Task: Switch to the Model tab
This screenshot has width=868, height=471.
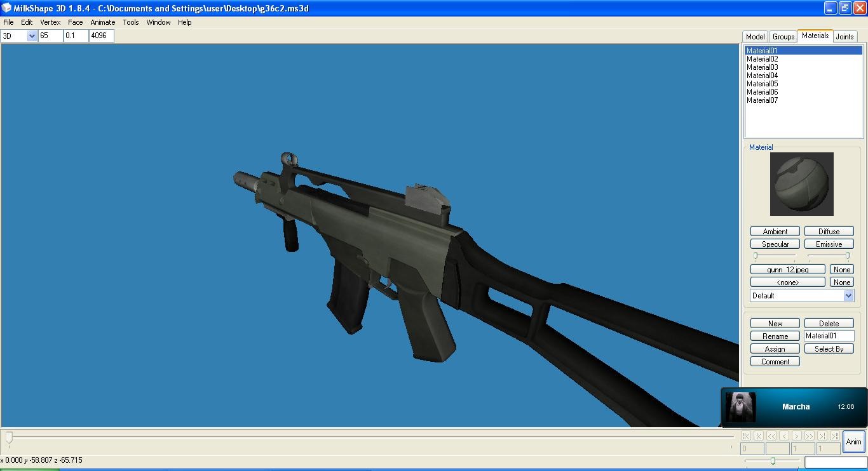Action: 756,37
